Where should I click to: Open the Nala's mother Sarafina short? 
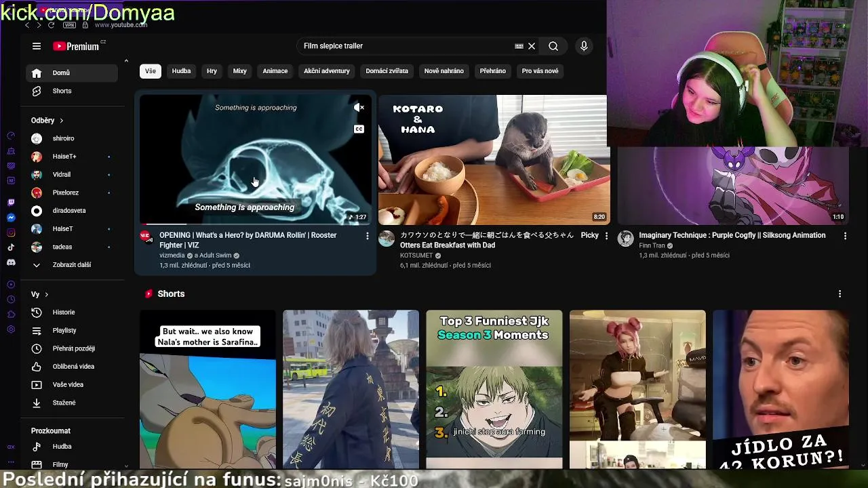pyautogui.click(x=208, y=390)
